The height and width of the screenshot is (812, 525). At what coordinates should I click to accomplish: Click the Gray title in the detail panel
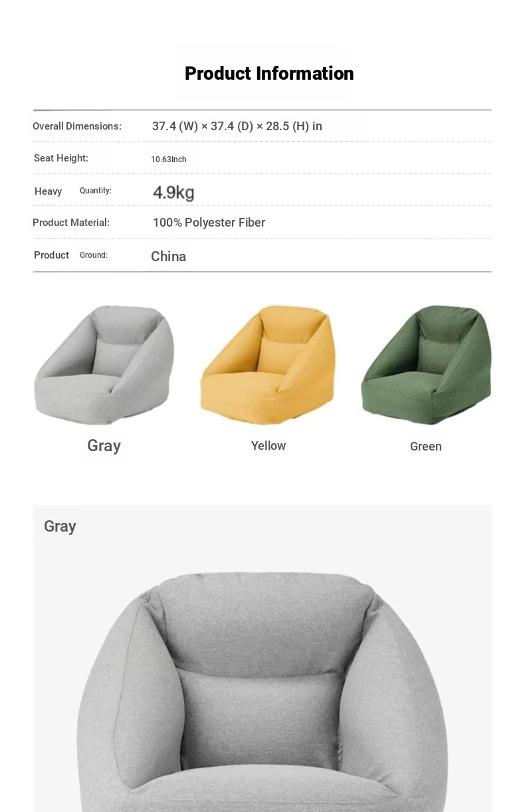tap(60, 526)
